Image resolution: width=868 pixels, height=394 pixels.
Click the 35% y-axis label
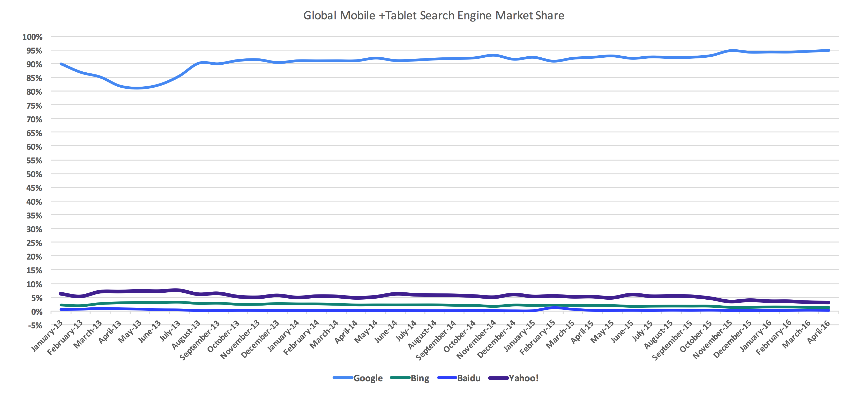pyautogui.click(x=34, y=216)
